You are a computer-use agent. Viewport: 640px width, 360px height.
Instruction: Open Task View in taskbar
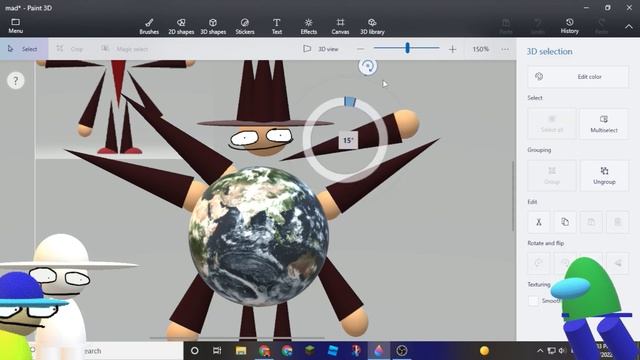coord(217,351)
